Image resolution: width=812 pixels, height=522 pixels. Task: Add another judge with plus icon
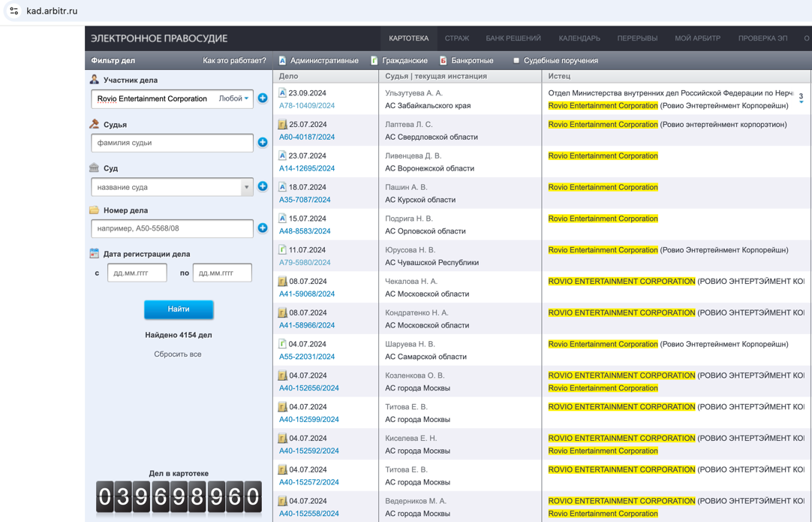(x=263, y=142)
